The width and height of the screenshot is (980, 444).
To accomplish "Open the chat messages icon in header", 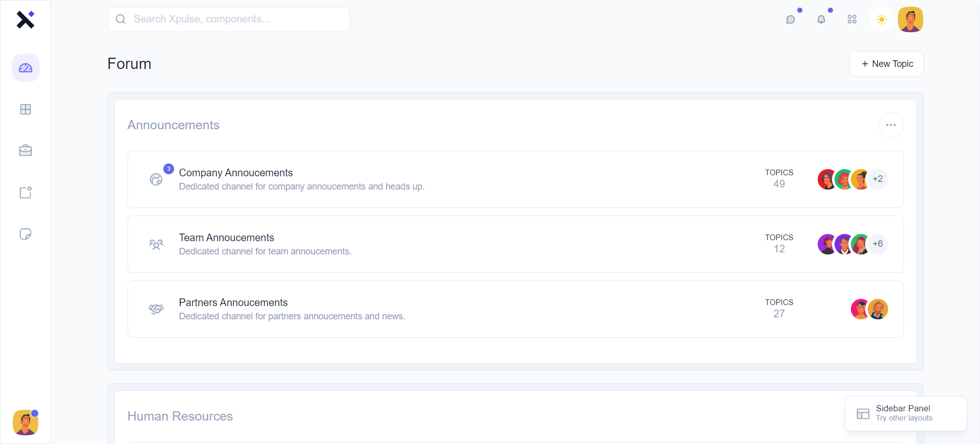I will (x=791, y=19).
